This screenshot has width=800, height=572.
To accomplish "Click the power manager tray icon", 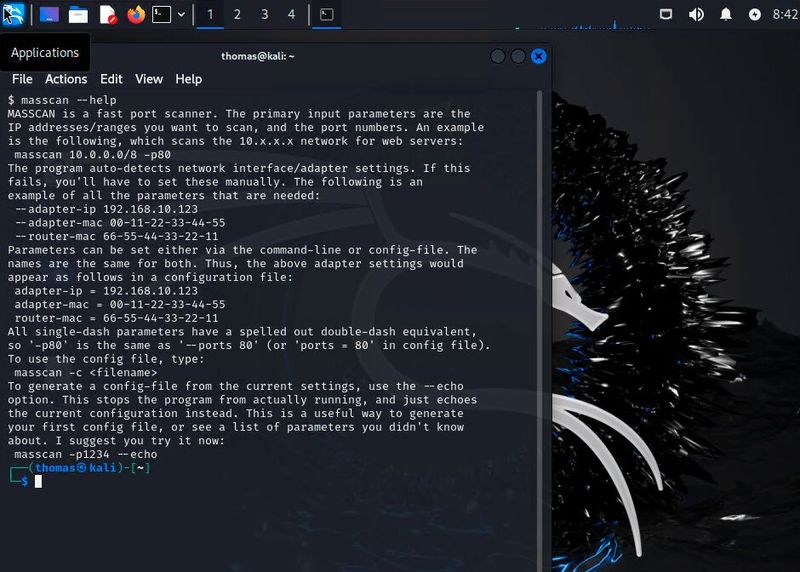I will (x=755, y=14).
